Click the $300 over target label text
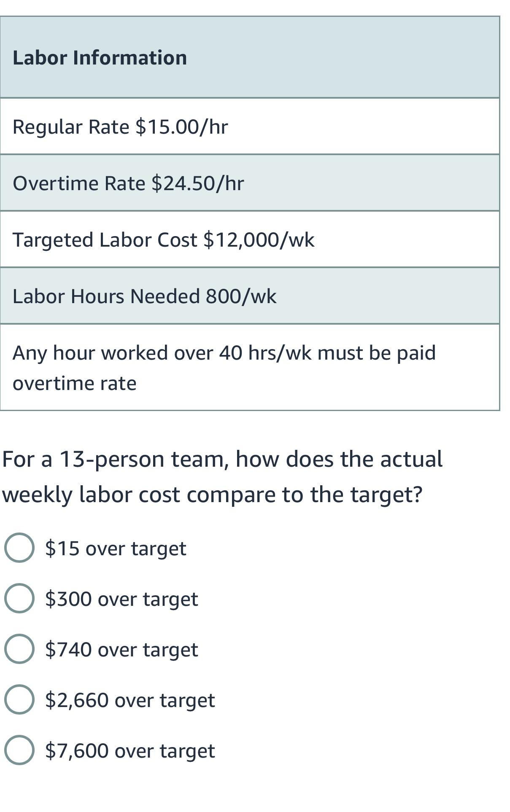 121,597
